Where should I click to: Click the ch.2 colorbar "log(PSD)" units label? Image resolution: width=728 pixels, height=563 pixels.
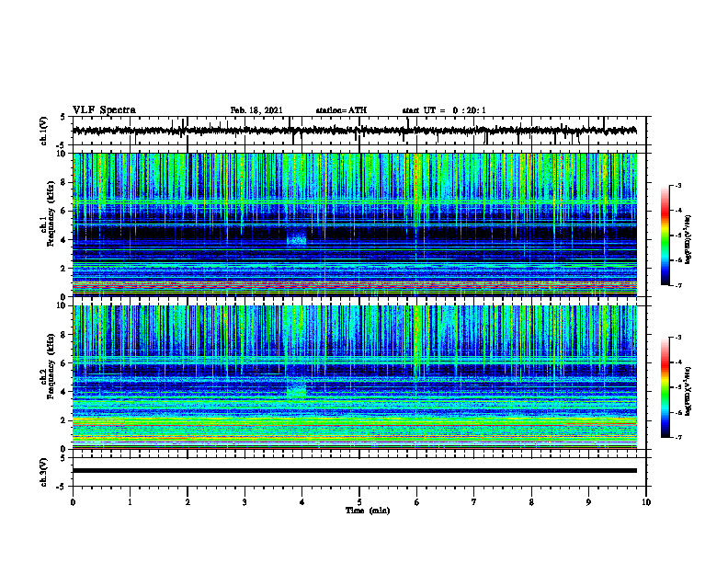[688, 391]
